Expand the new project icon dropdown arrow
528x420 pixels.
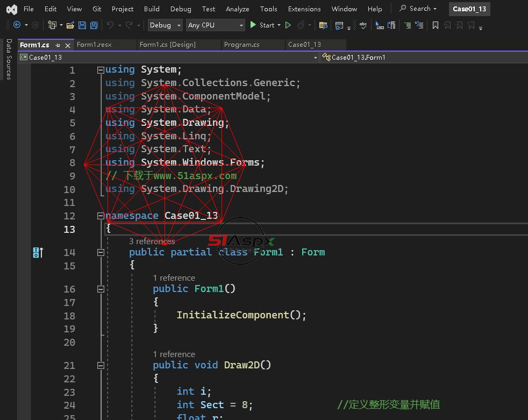(x=61, y=25)
